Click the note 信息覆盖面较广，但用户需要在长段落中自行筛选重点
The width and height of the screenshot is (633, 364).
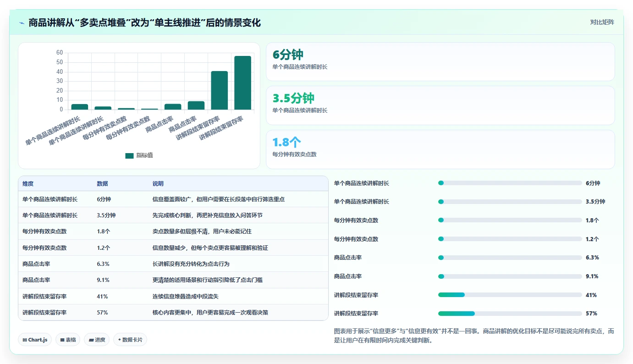[218, 199]
